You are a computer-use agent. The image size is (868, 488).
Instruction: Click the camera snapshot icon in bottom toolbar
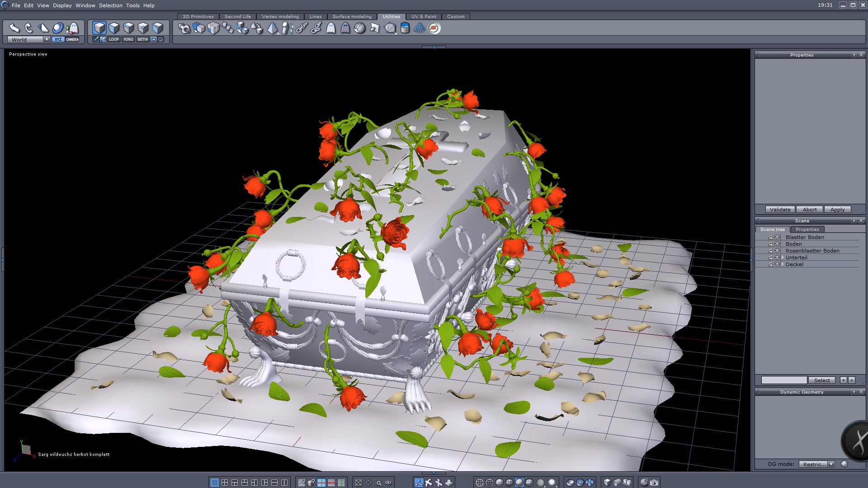click(654, 483)
